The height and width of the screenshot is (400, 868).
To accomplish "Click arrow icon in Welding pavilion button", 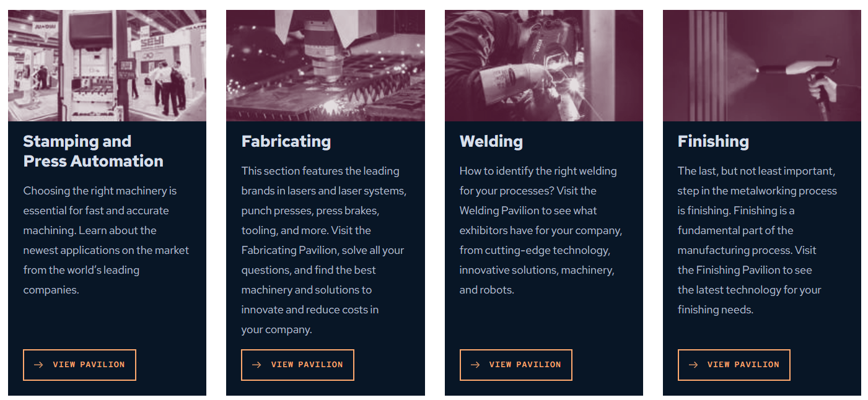I will [475, 365].
